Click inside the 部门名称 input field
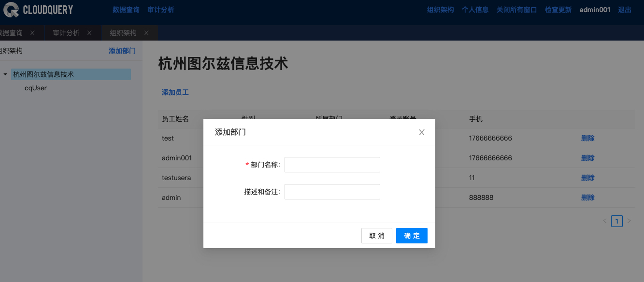 pyautogui.click(x=332, y=164)
